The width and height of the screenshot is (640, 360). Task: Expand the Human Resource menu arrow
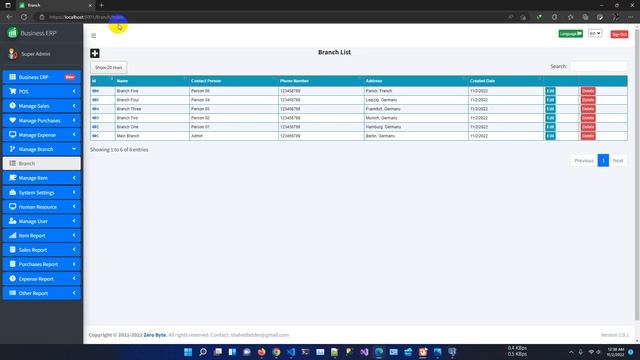pyautogui.click(x=74, y=207)
